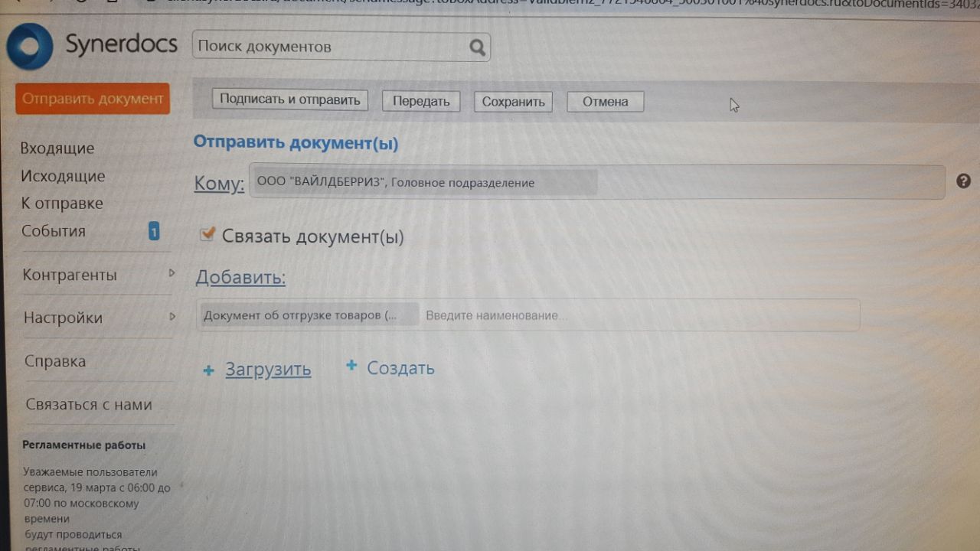Click the Отправить документ(ы) page heading

pyautogui.click(x=296, y=142)
